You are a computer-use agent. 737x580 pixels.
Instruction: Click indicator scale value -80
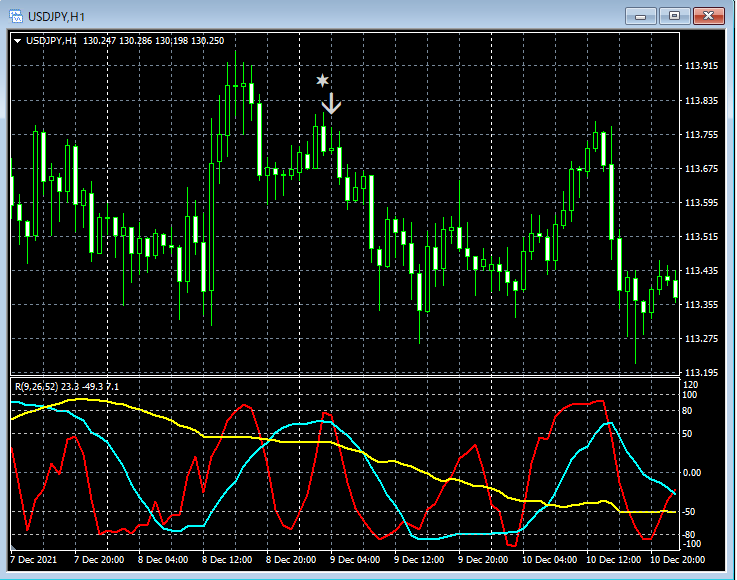click(688, 535)
